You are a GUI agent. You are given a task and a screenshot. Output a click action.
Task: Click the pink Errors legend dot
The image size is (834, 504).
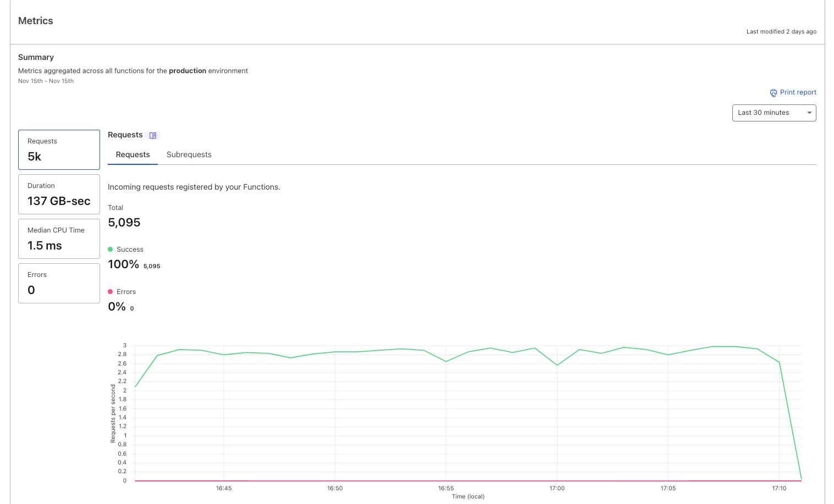(111, 292)
